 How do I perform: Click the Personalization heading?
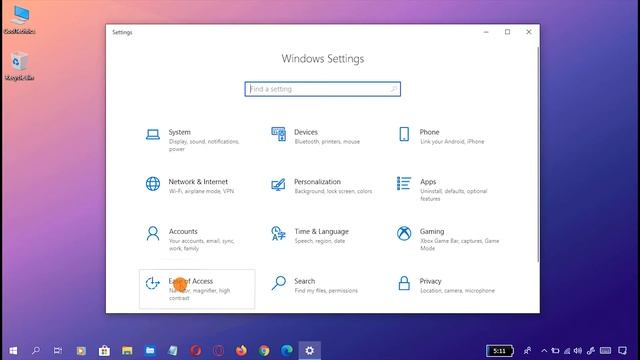[318, 182]
